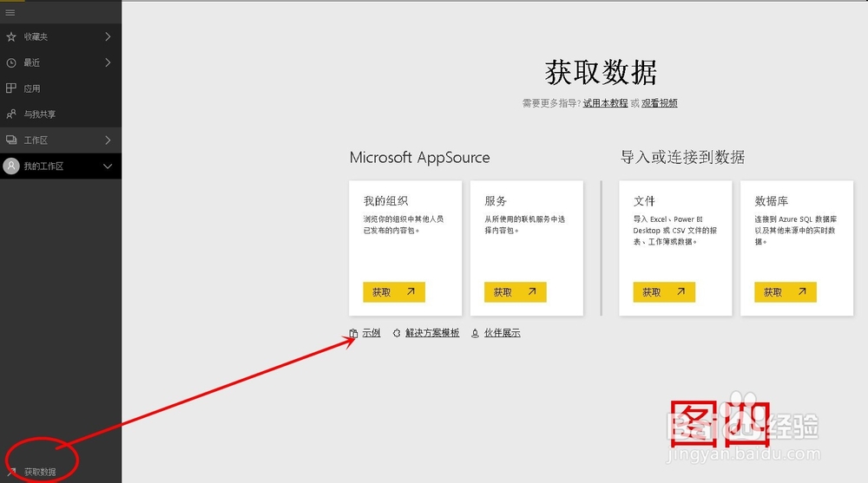This screenshot has width=868, height=483.
Task: Open 最近 in the navigation pane
Action: coord(61,62)
